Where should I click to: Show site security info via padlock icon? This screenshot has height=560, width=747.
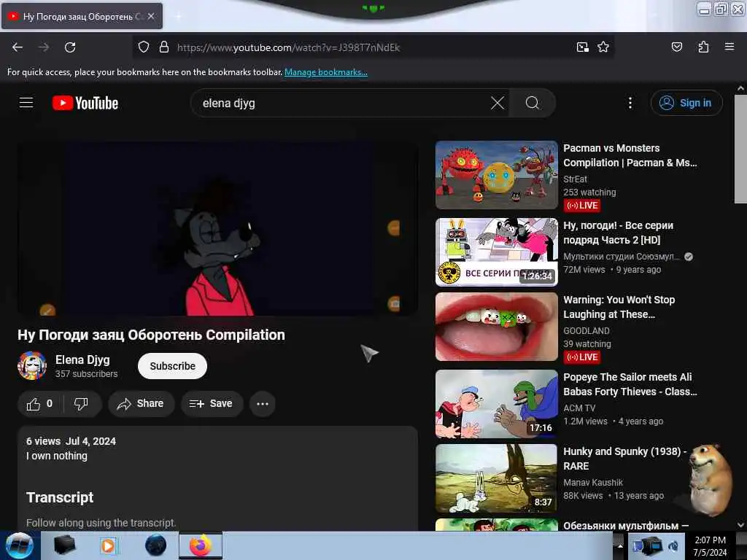click(x=164, y=47)
